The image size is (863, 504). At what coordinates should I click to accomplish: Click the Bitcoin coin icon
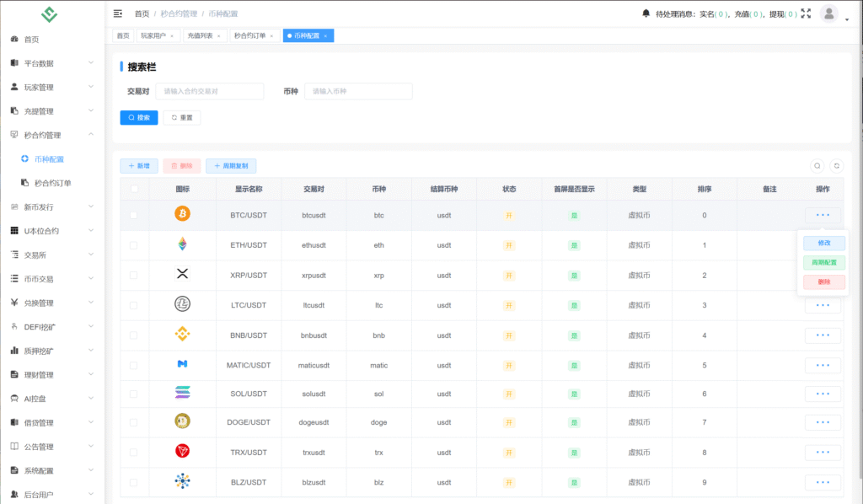pyautogui.click(x=182, y=214)
